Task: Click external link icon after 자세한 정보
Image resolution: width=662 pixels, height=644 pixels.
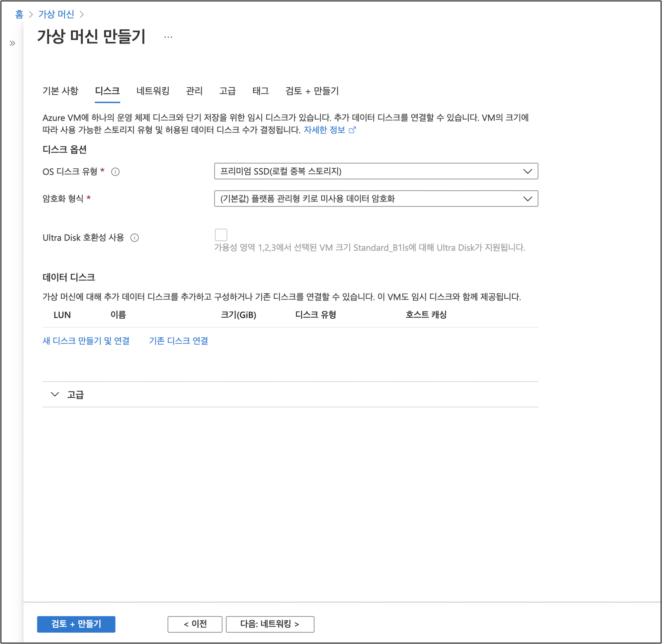Action: pos(352,130)
